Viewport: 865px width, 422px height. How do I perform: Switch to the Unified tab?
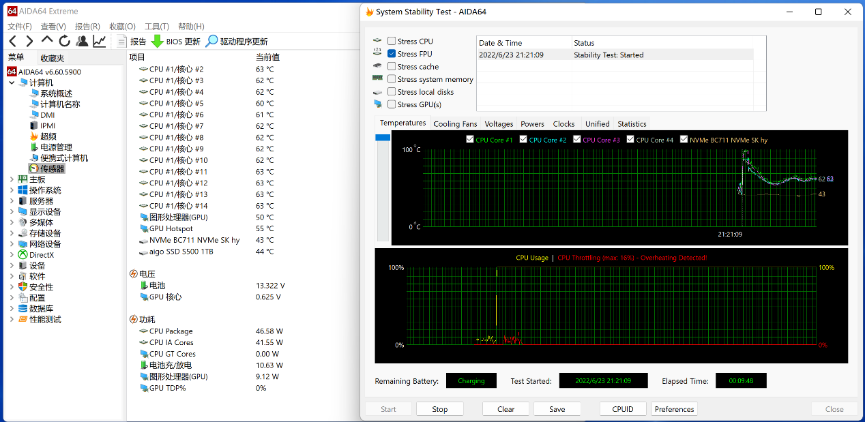(597, 124)
